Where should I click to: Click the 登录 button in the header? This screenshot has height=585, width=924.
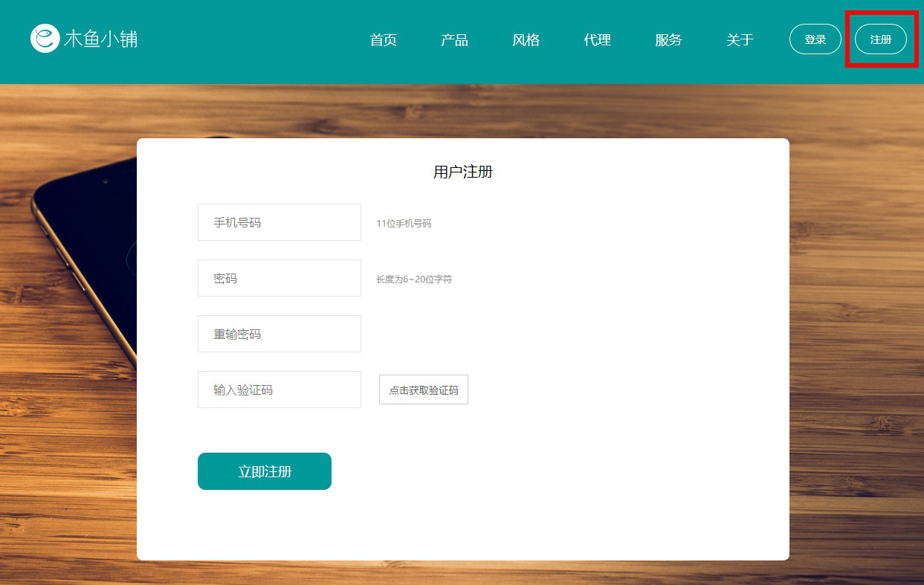pyautogui.click(x=815, y=39)
